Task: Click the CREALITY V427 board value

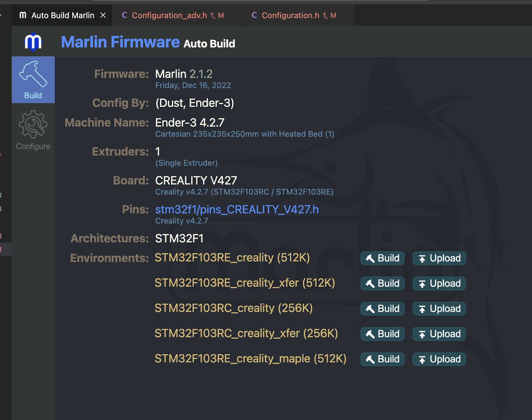Action: [196, 181]
